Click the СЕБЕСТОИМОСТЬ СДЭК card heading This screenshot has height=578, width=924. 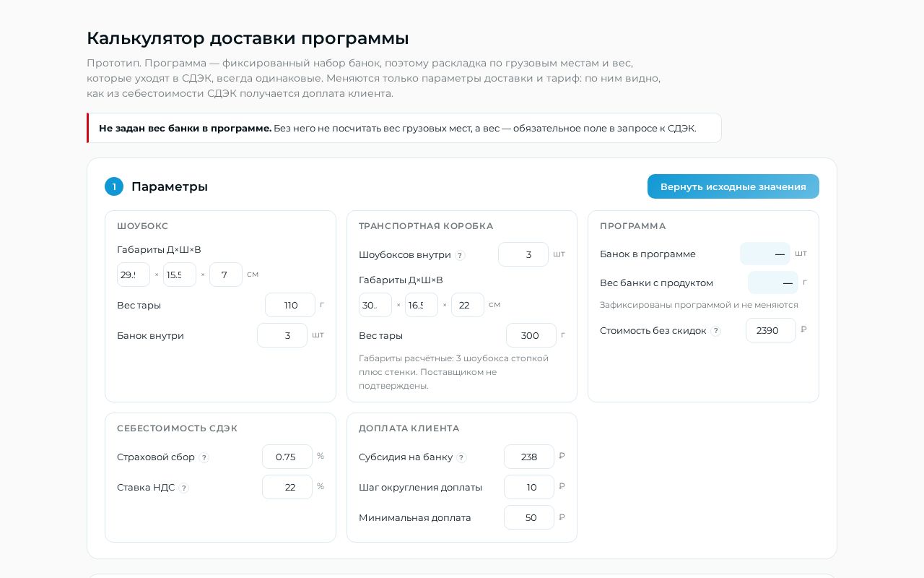[178, 428]
